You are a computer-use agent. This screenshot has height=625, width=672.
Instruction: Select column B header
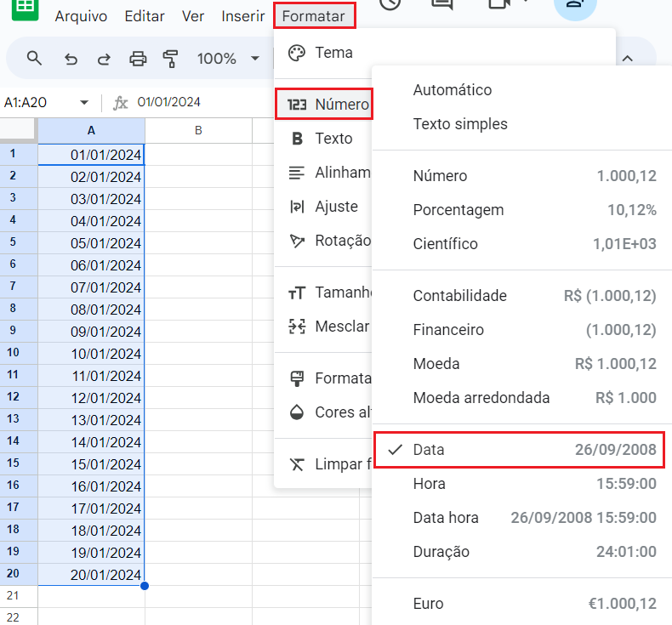pos(198,130)
